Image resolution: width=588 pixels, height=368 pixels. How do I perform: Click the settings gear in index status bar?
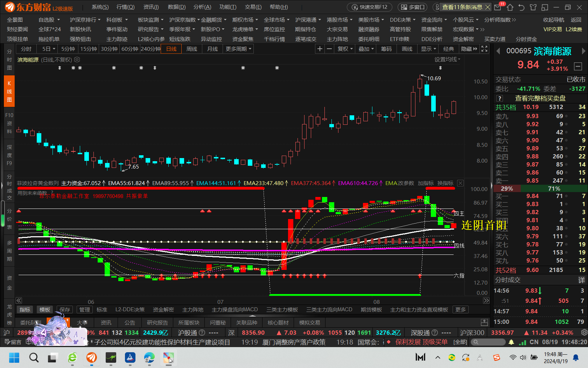(584, 333)
